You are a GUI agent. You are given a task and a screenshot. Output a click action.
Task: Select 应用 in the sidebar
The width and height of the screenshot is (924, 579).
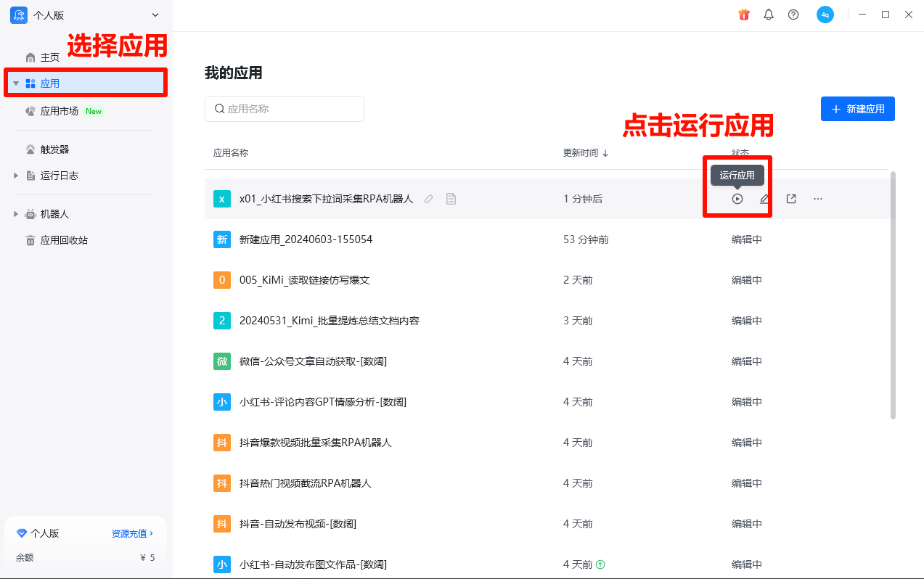[86, 83]
